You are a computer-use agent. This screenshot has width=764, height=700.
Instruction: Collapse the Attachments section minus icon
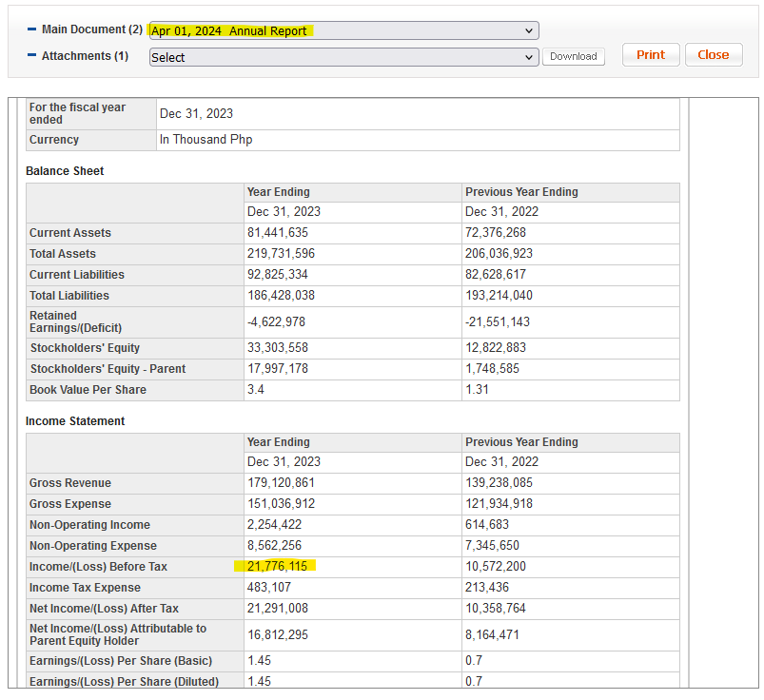pyautogui.click(x=31, y=56)
